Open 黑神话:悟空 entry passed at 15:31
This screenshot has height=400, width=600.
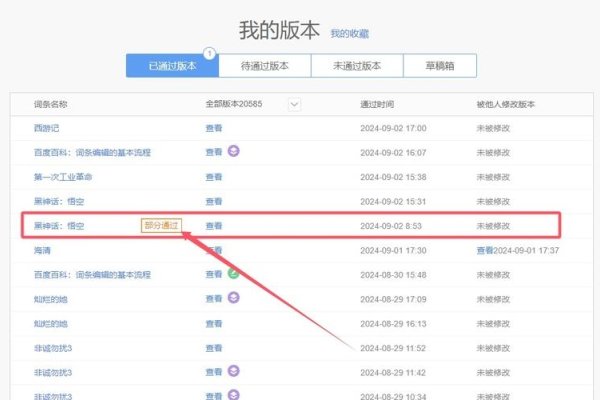tap(59, 202)
